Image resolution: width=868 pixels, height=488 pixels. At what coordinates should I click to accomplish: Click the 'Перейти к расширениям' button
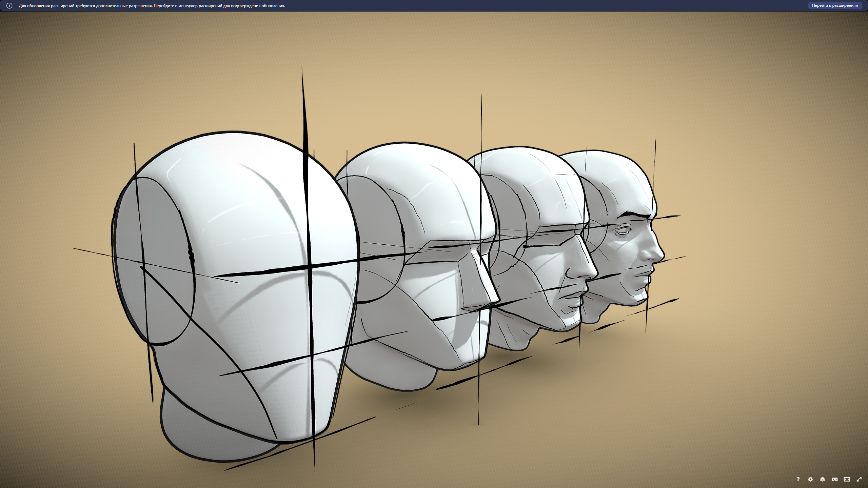(x=835, y=5)
